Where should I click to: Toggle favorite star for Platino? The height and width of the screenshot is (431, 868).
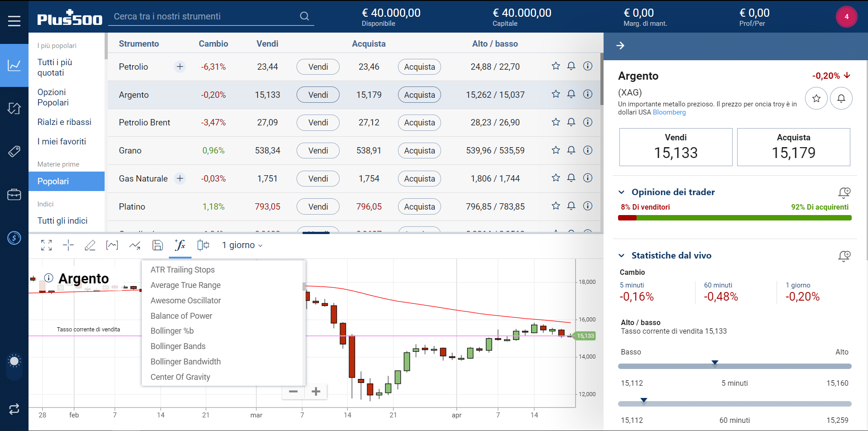coord(556,206)
